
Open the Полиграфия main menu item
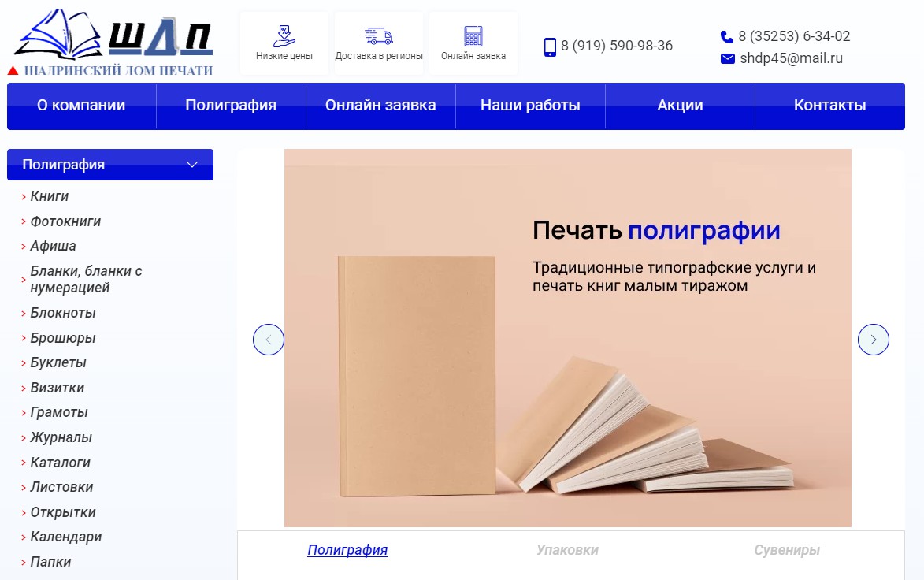(x=231, y=106)
